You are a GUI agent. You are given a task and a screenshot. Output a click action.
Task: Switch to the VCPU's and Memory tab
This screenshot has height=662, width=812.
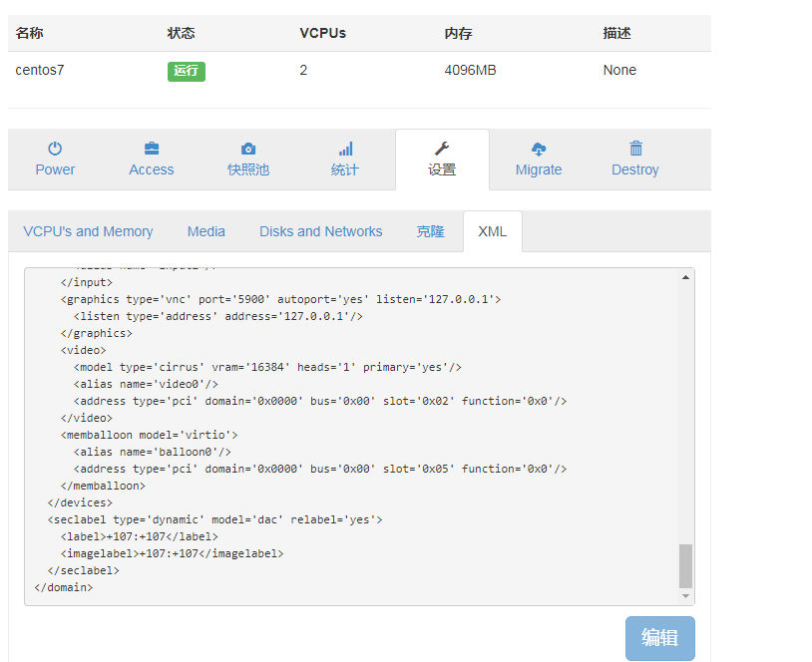click(x=88, y=230)
